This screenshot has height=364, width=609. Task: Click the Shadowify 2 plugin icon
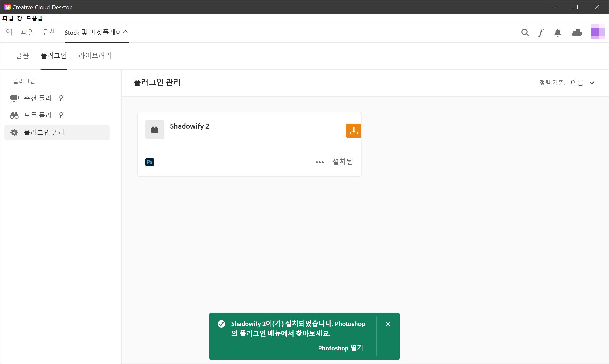coord(155,130)
